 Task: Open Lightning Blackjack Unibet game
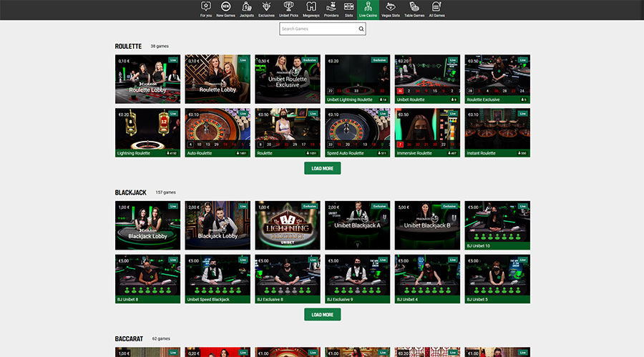[288, 225]
